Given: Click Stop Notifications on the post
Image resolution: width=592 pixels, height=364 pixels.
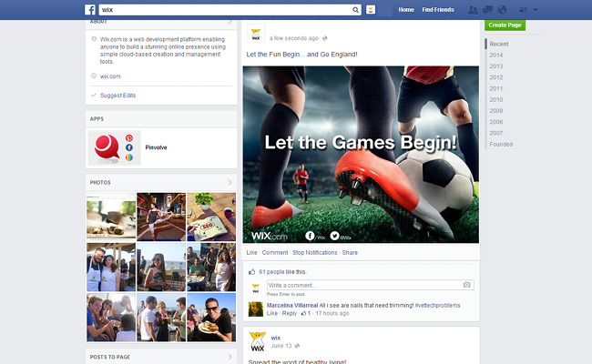Looking at the screenshot, I should [315, 253].
